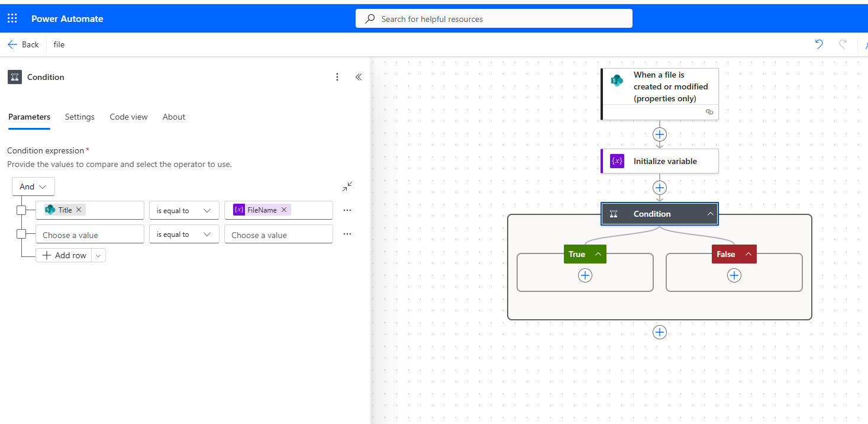Insert action inside the False branch
The height and width of the screenshot is (424, 868).
(x=734, y=275)
